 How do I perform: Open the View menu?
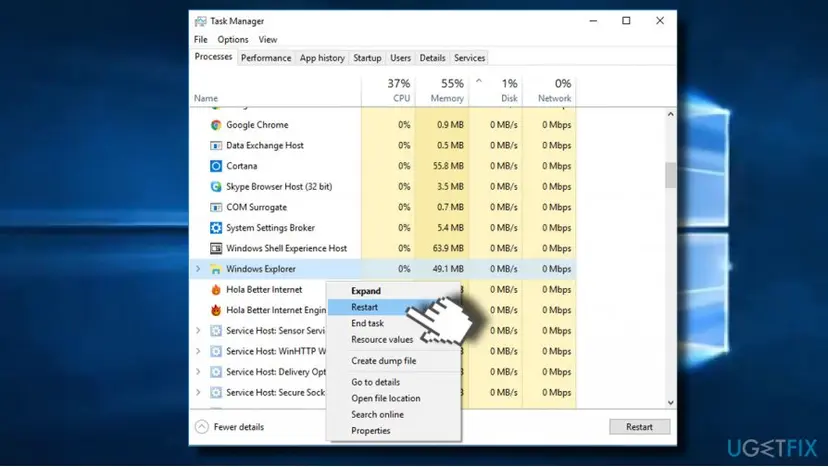click(268, 40)
